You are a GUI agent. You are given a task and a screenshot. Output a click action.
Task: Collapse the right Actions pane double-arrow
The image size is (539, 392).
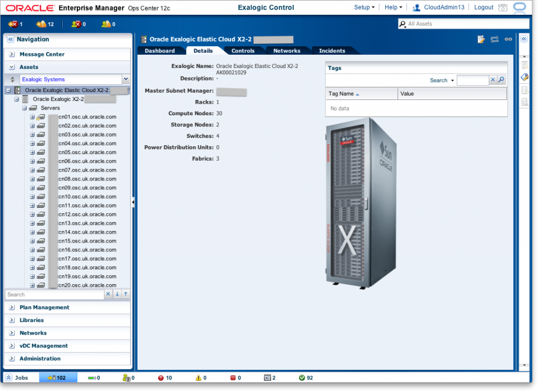pos(524,39)
